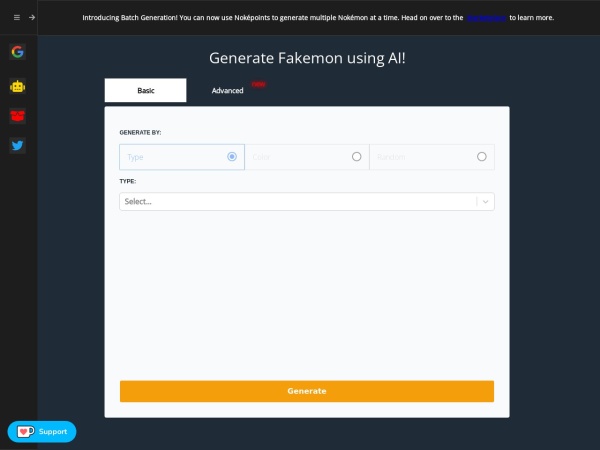Select the Random radio option
Screen dimensions: 600x450
click(432, 157)
